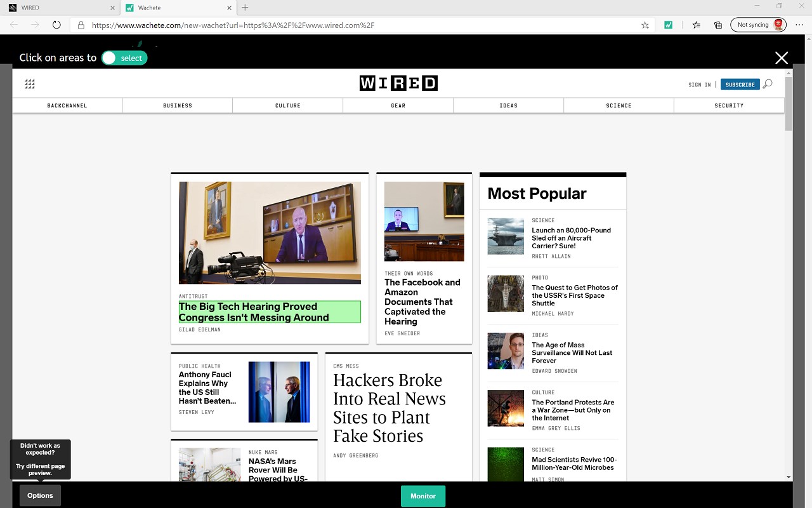Click the Fauci article photo

pyautogui.click(x=279, y=392)
